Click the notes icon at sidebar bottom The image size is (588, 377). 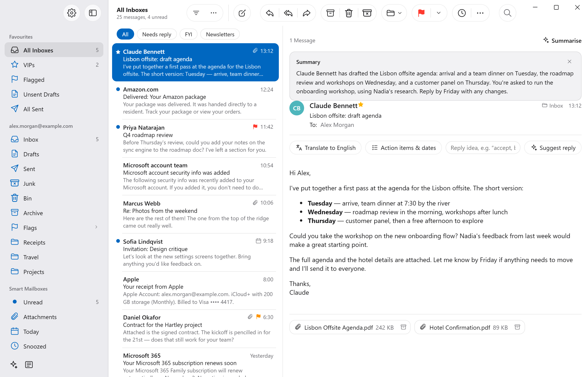click(x=29, y=364)
